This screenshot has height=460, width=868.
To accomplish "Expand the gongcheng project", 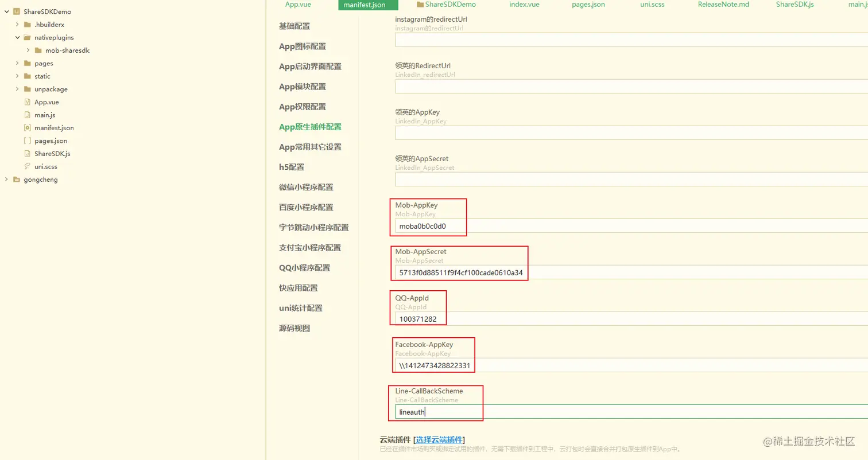I will (6, 180).
